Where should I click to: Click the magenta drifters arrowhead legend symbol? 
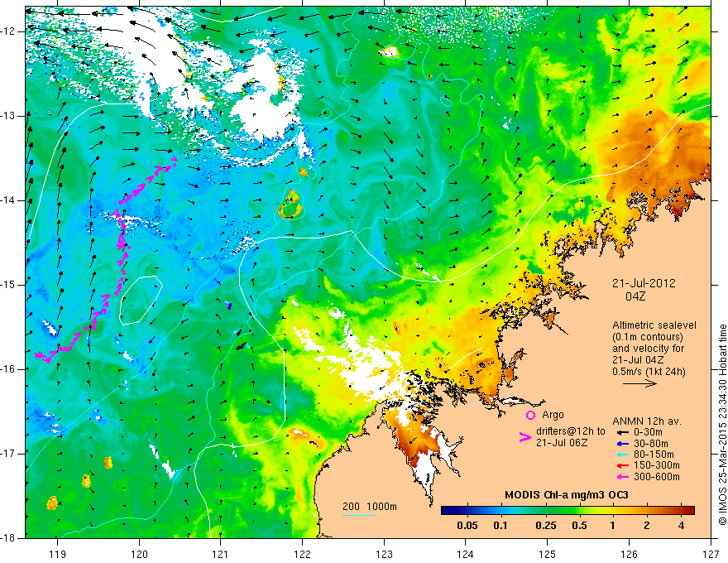(x=524, y=437)
